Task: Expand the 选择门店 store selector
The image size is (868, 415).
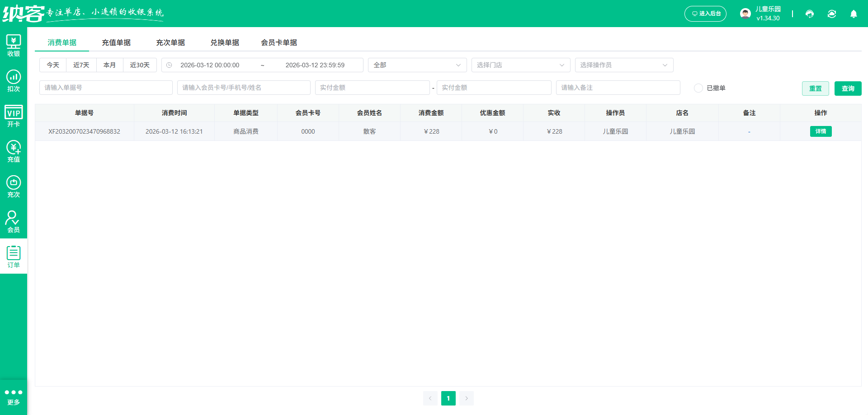Action: pos(520,65)
